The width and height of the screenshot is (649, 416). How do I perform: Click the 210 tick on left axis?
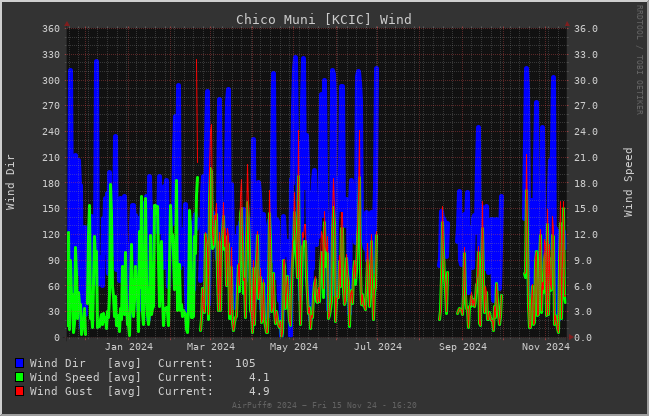pos(51,158)
